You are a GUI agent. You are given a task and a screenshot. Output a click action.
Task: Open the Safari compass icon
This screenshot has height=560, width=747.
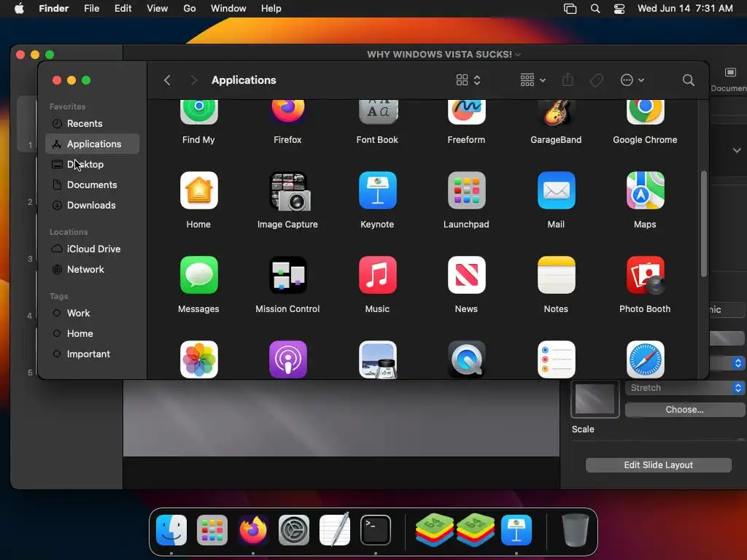[645, 359]
